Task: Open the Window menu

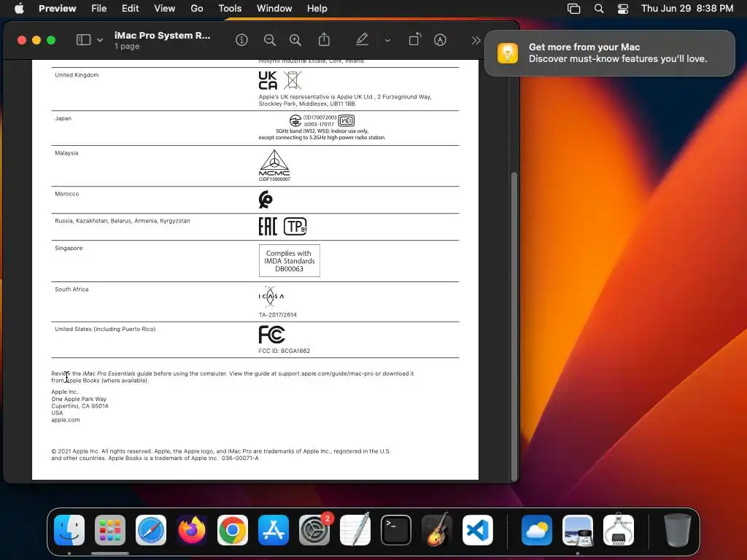Action: click(274, 8)
